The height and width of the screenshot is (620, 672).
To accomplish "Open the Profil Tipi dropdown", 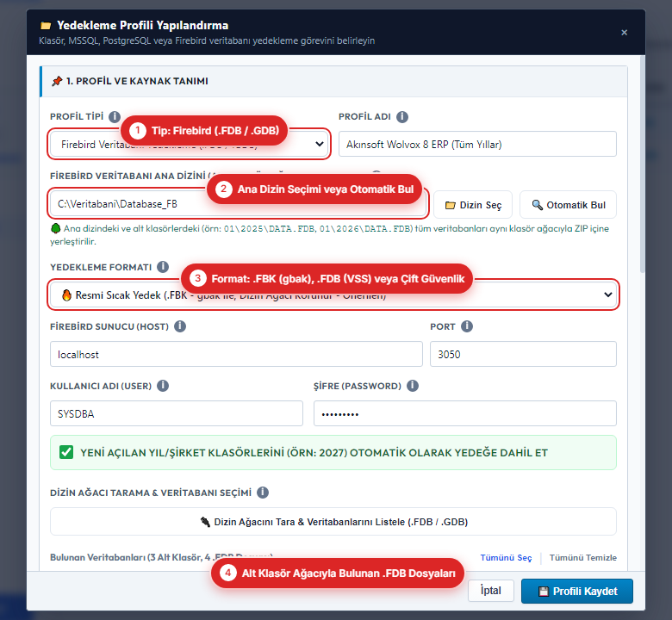I will coord(189,145).
